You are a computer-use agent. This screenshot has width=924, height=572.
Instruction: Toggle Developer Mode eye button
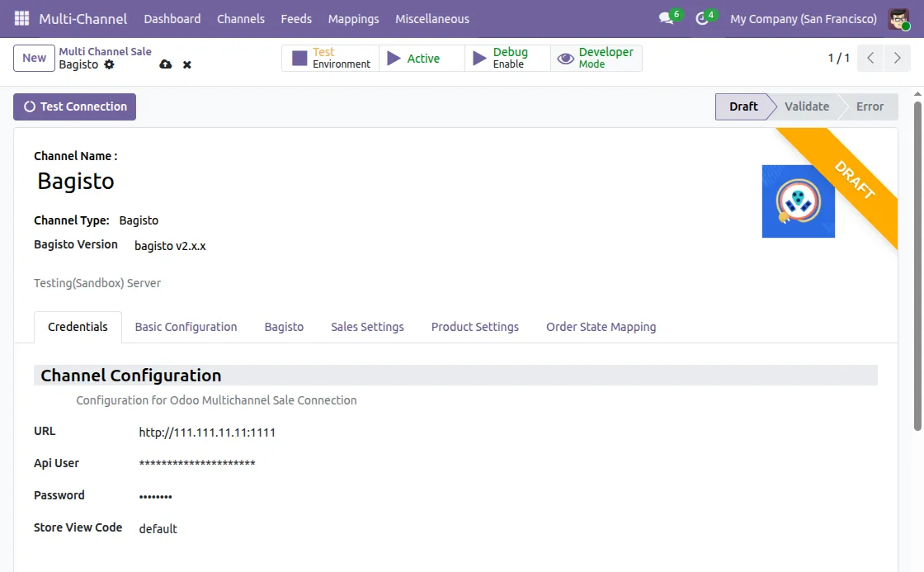tap(596, 59)
